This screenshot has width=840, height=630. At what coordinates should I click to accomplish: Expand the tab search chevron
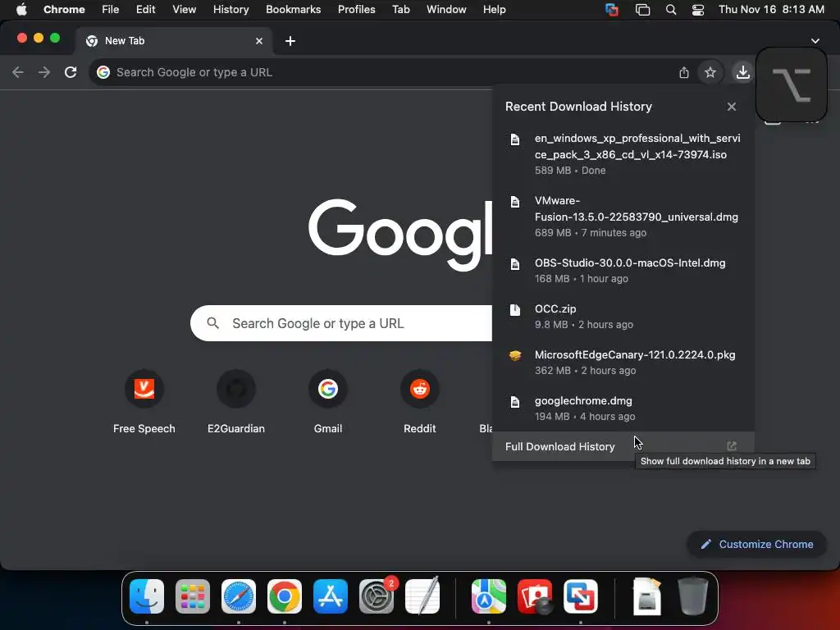[x=815, y=41]
